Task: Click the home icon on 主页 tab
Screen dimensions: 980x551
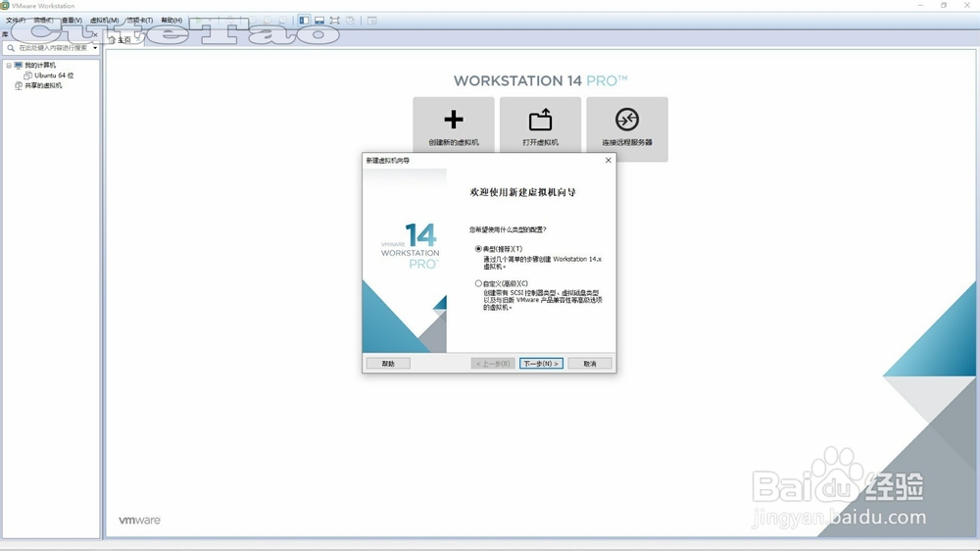Action: click(x=112, y=39)
